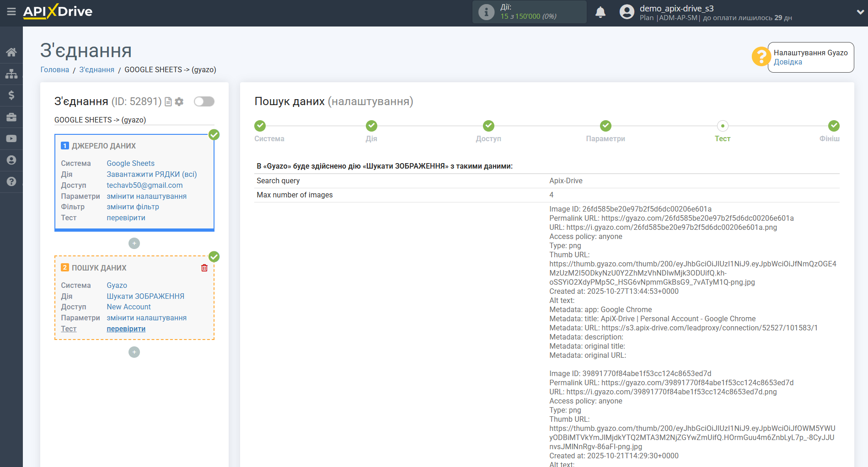Open змінити фільтр in the data source
Image resolution: width=868 pixels, height=467 pixels.
click(x=133, y=207)
